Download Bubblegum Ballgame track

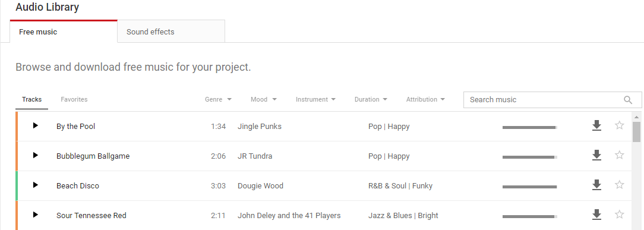pos(596,155)
